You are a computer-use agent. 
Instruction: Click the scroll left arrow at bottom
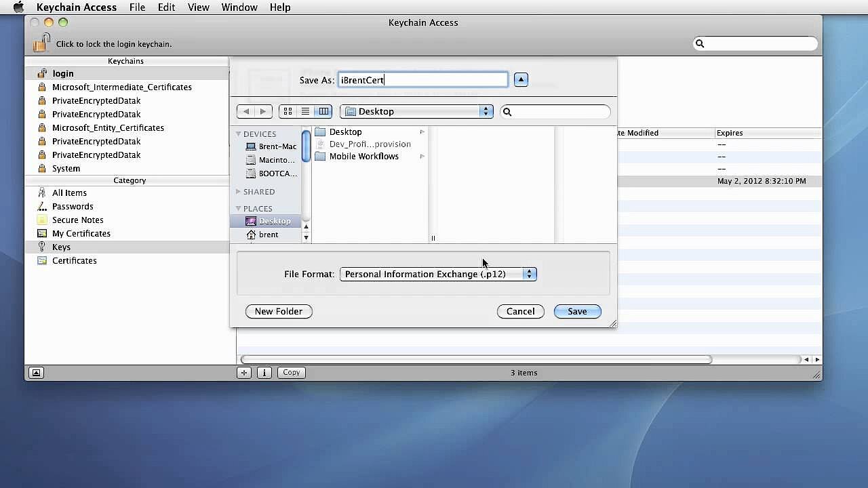pos(806,360)
